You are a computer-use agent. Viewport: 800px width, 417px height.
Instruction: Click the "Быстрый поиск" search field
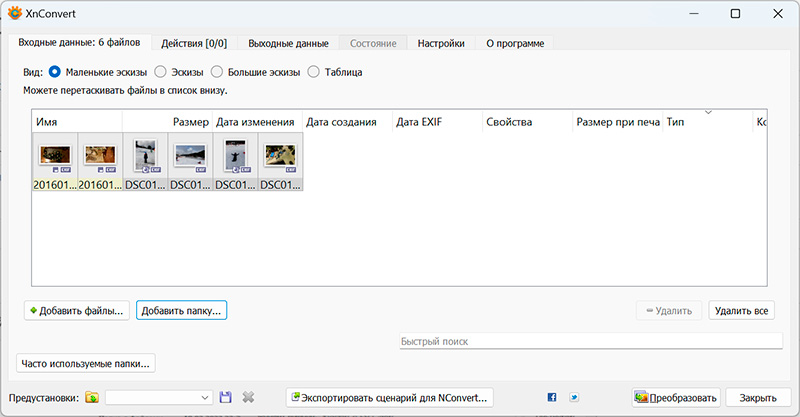click(x=590, y=342)
